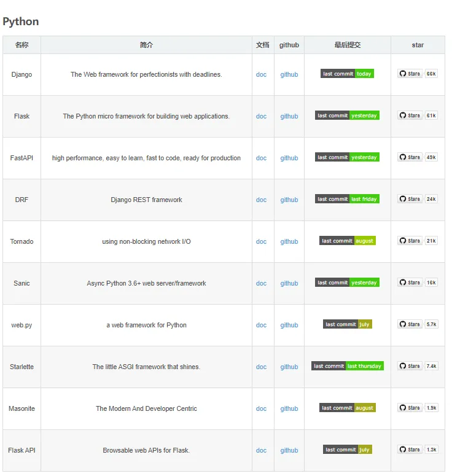The height and width of the screenshot is (476, 452).
Task: Click the GitHub Stars badge for Tornado
Action: click(410, 241)
